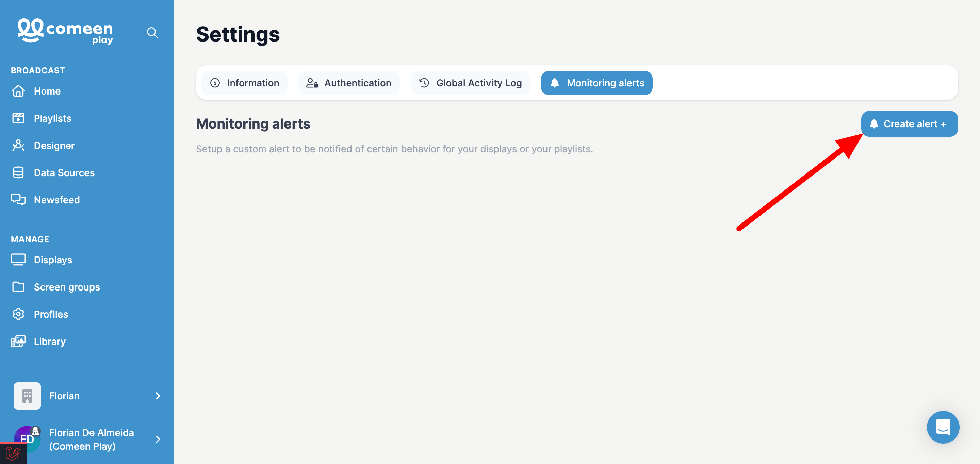Open Playlists from the sidebar

click(x=52, y=118)
